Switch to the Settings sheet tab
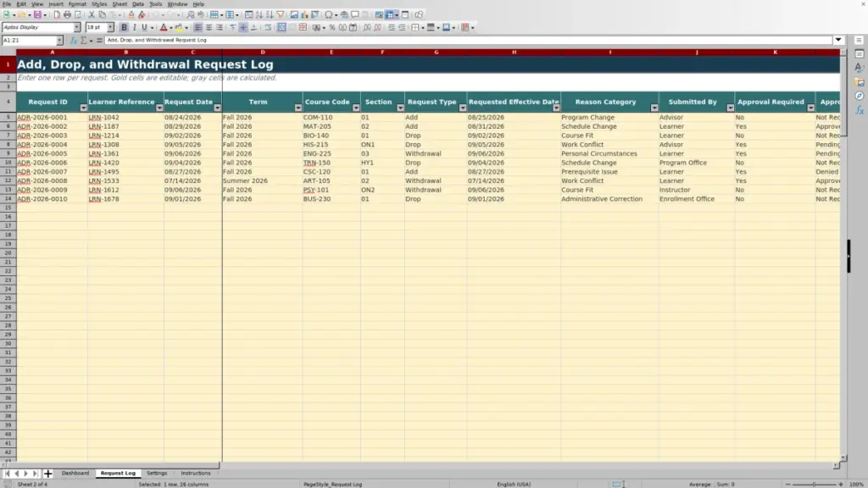 pyautogui.click(x=157, y=473)
